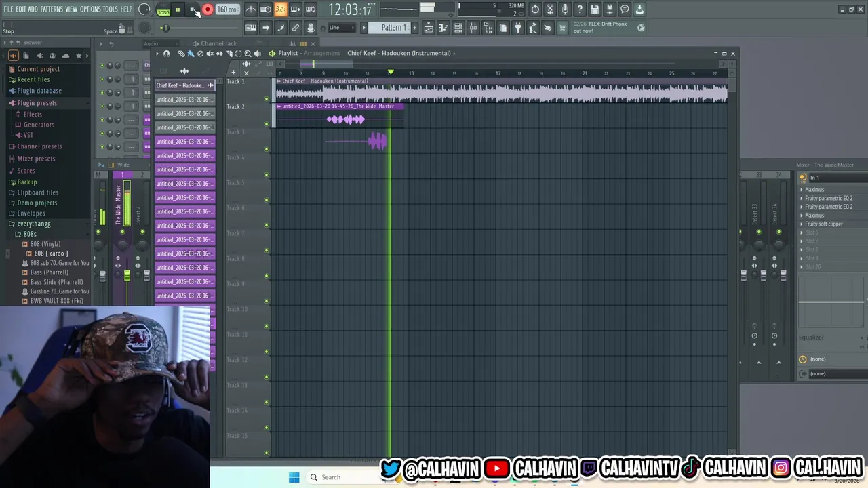
Task: Open the plugin picker plug icon
Action: (x=518, y=28)
